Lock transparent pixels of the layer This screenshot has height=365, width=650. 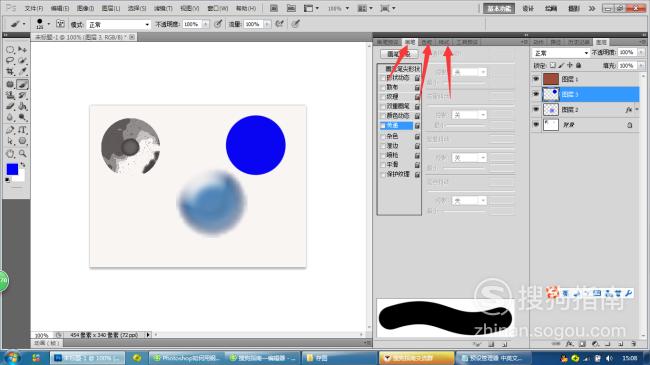point(553,65)
